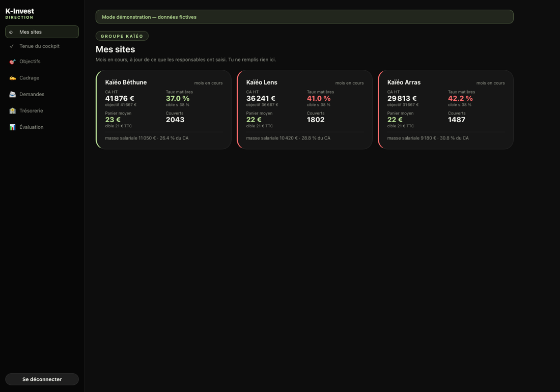Viewport: 560px width, 392px height.
Task: Open the Kaïéo Lens site card
Action: tap(304, 109)
